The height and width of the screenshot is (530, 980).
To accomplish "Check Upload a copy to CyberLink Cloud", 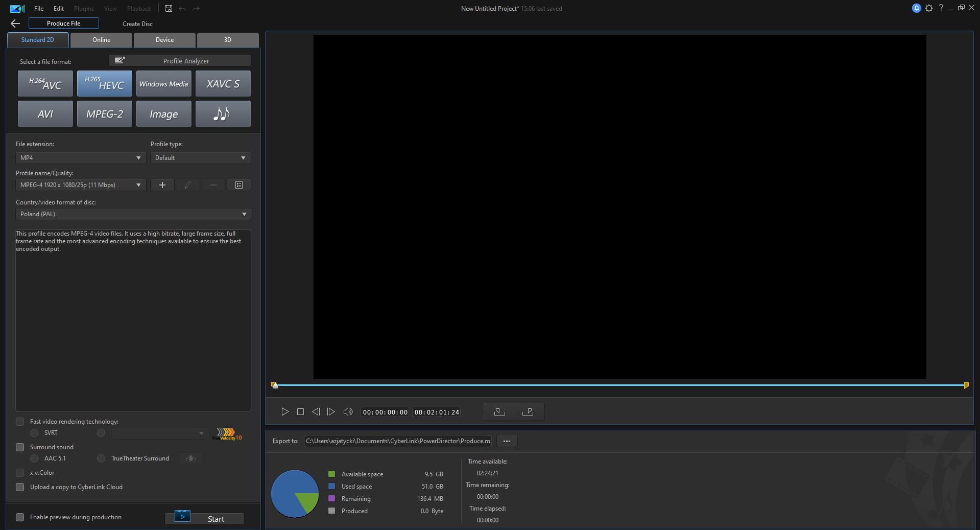I will click(20, 487).
